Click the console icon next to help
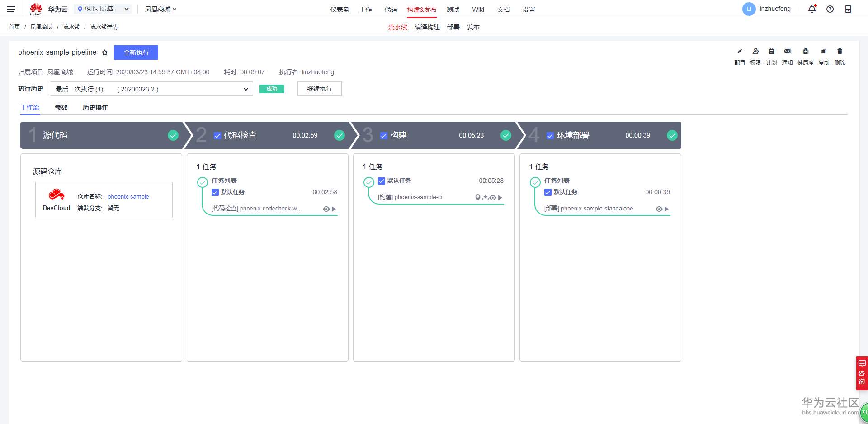Image resolution: width=868 pixels, height=424 pixels. tap(848, 9)
